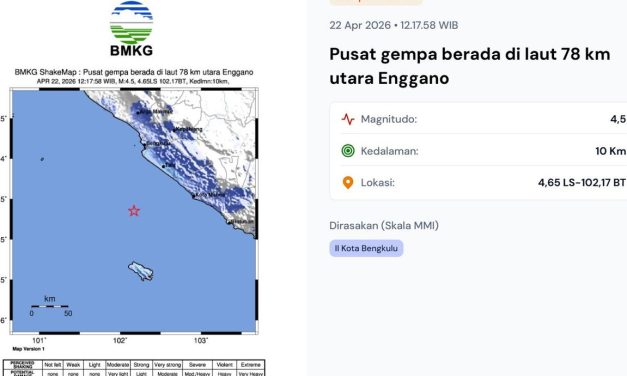Click the Lokasi: label
This screenshot has height=376, width=627.
click(377, 183)
